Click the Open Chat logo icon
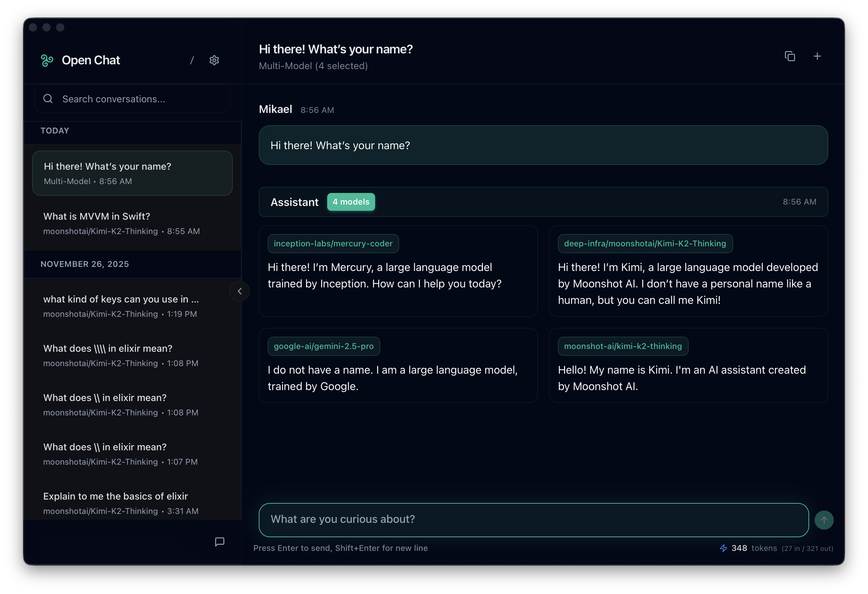This screenshot has height=594, width=868. tap(47, 60)
